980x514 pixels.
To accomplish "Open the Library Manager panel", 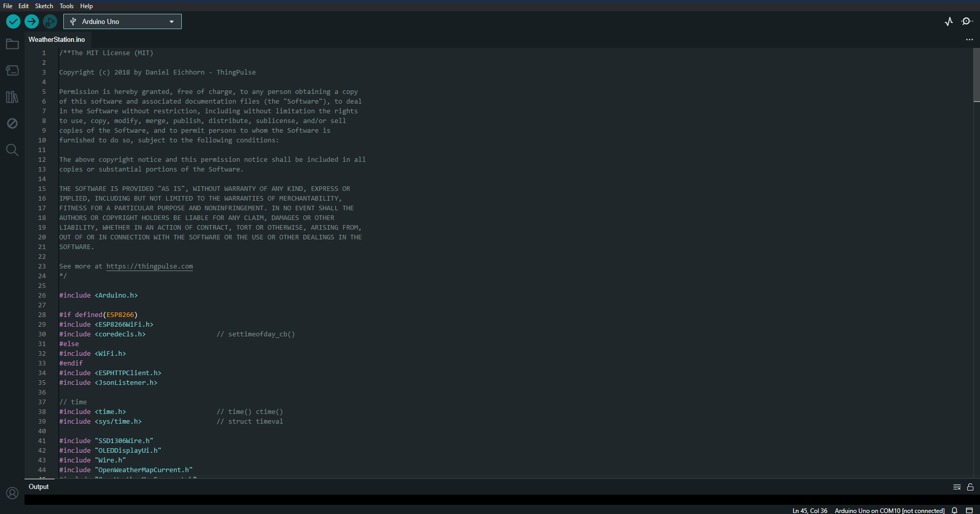I will pyautogui.click(x=12, y=97).
